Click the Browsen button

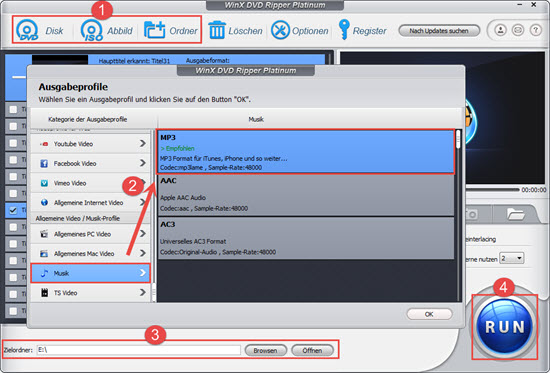[266, 350]
